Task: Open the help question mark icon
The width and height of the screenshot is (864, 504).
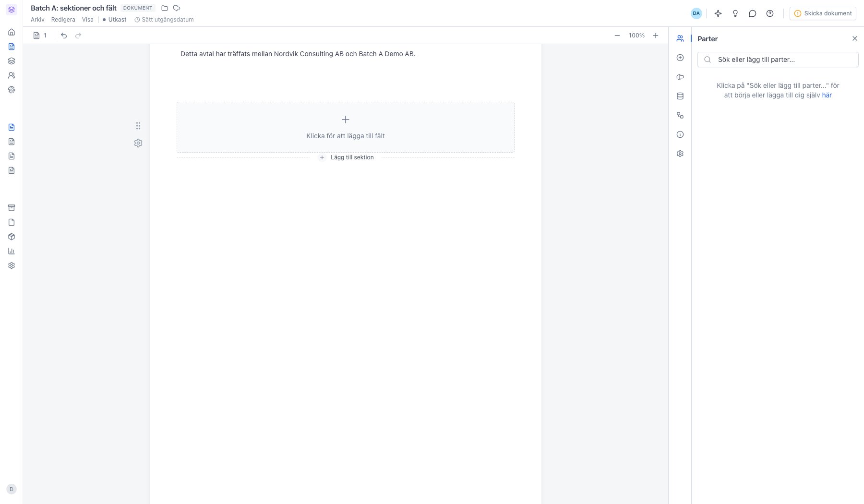Action: (770, 13)
